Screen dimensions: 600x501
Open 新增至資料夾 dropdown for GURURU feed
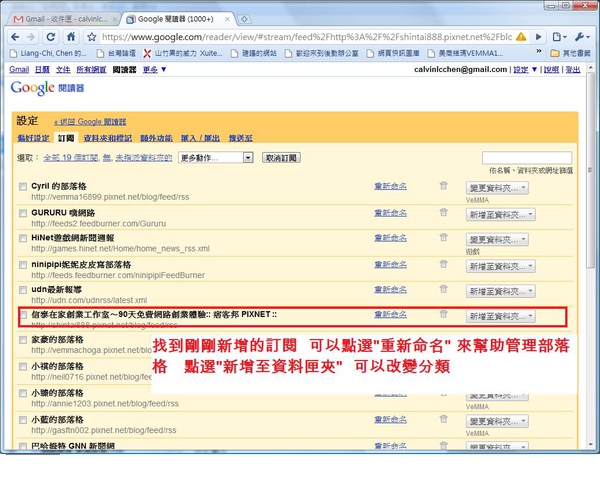(x=500, y=213)
